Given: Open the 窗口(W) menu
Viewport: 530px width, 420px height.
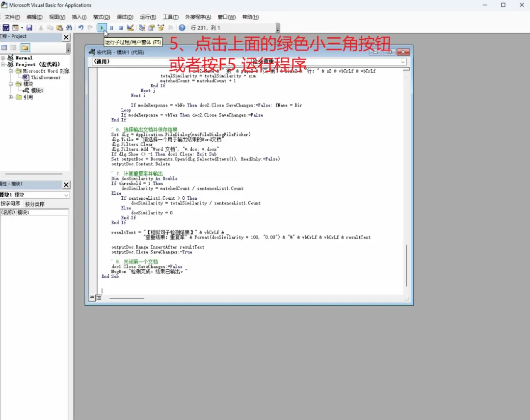Looking at the screenshot, I should (226, 17).
